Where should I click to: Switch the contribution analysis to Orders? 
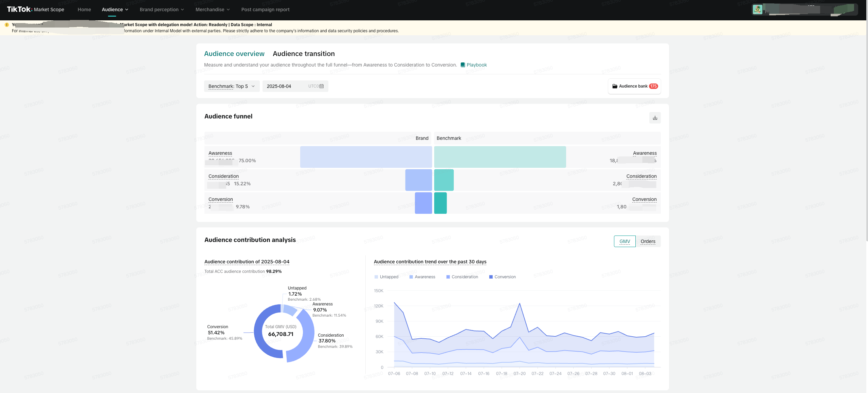[x=648, y=241]
